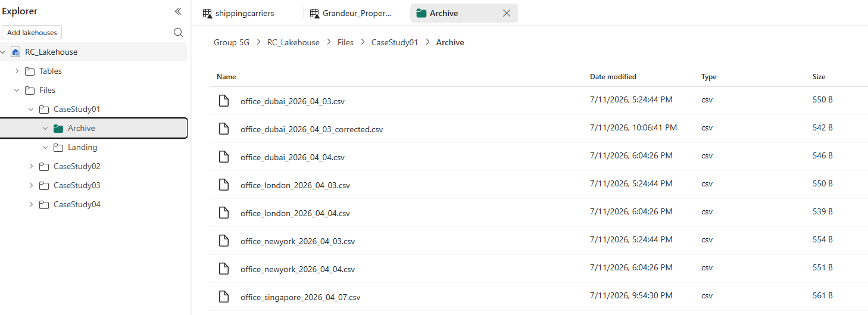Screen dimensions: 868x315
Task: Collapse the Explorer pane with double-chevron icon
Action: pos(178,11)
